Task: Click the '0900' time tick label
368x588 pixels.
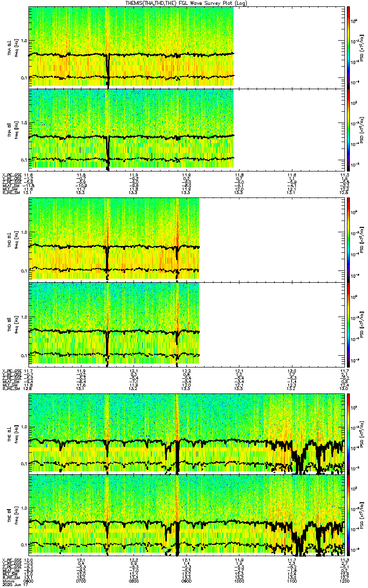Action: 187,581
